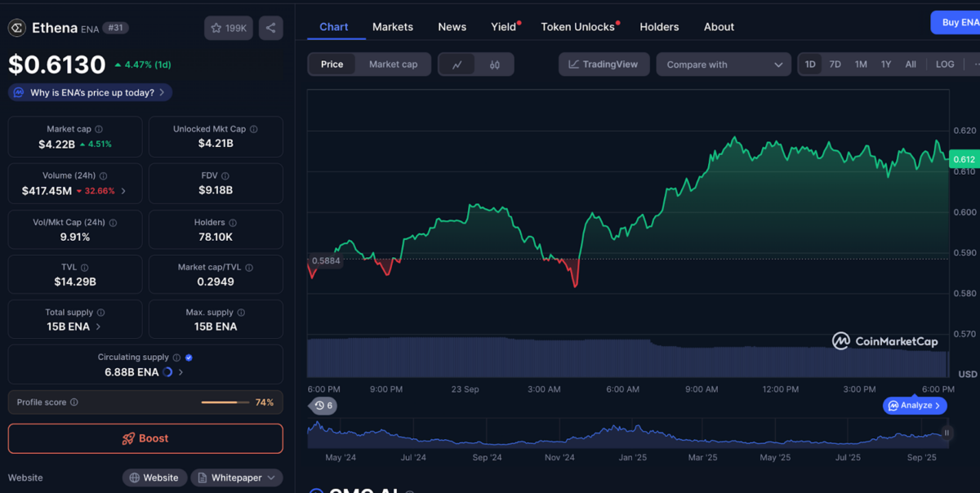Select 1M time range
Viewport: 980px width, 493px height.
[x=861, y=64]
